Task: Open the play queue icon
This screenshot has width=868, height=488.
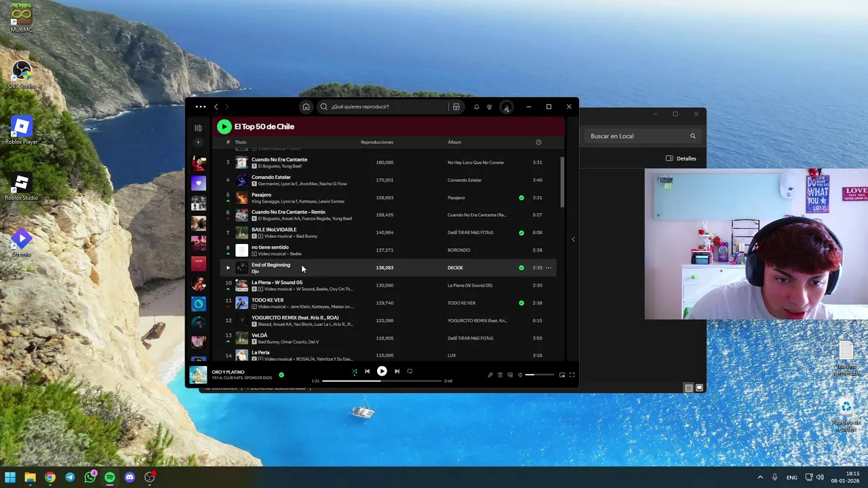Action: 500,375
